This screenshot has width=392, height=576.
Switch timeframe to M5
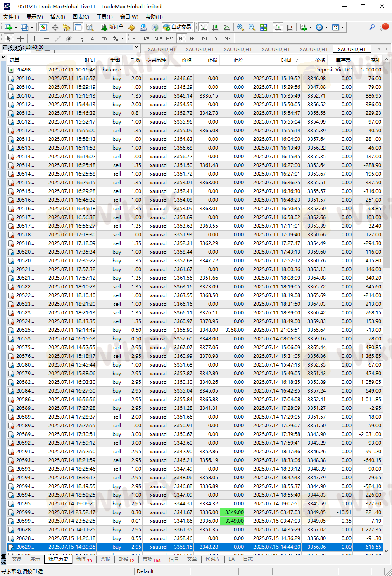click(x=147, y=38)
